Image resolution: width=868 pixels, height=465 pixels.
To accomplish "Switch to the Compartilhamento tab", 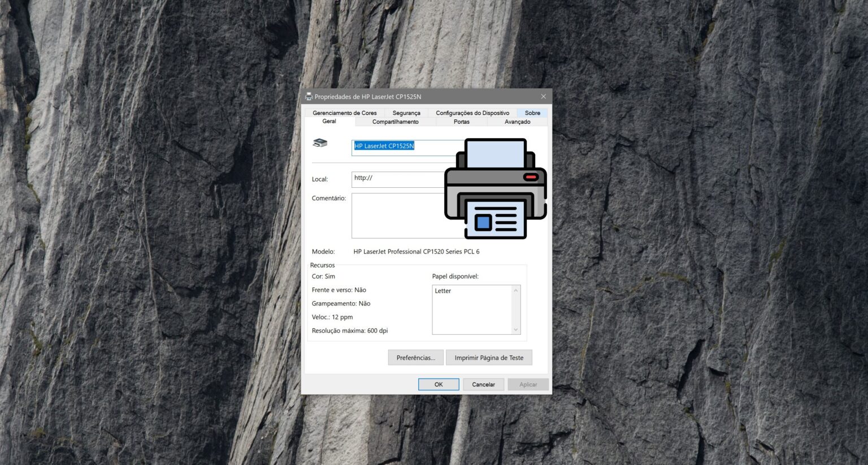I will point(396,122).
